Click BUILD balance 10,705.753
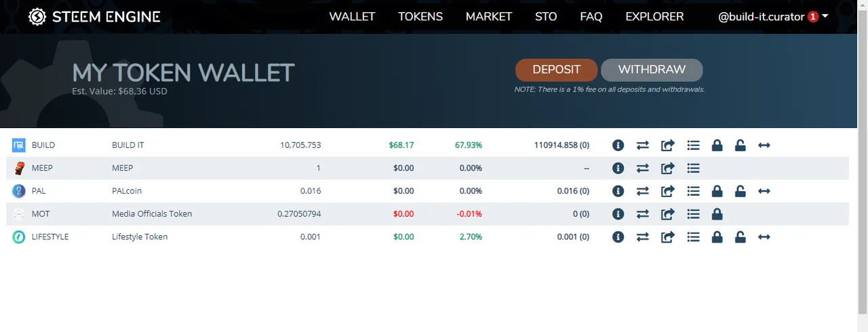Image resolution: width=868 pixels, height=332 pixels. (300, 145)
